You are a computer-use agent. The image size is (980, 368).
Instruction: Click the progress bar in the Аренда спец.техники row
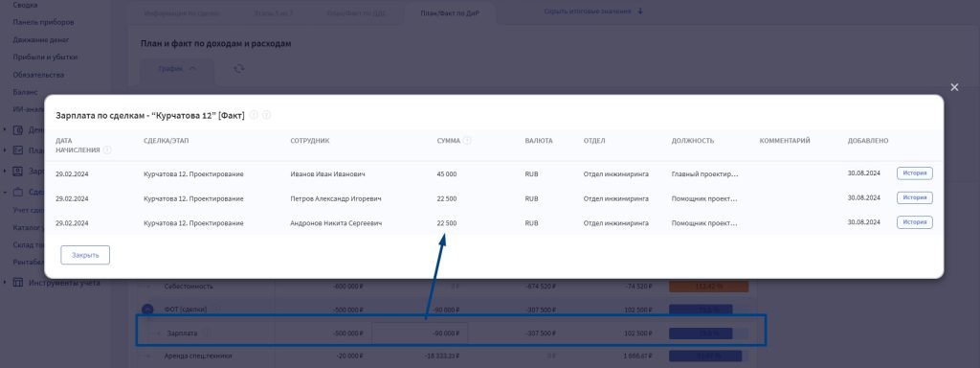(709, 356)
